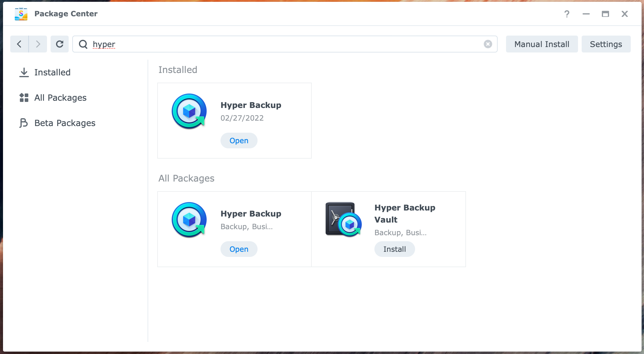
Task: Click the Hyper Backup Vault title
Action: [x=405, y=213]
